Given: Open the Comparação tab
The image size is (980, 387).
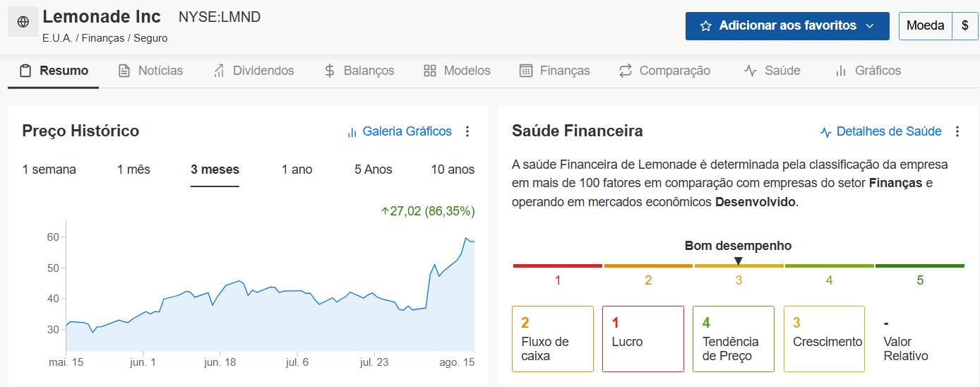Looking at the screenshot, I should [664, 71].
